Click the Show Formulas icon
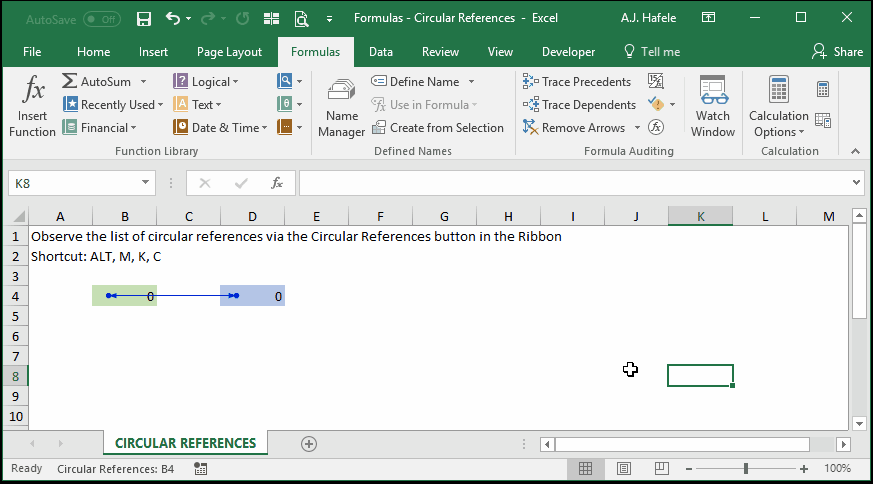Viewport: 873px width, 484px height. click(x=656, y=81)
